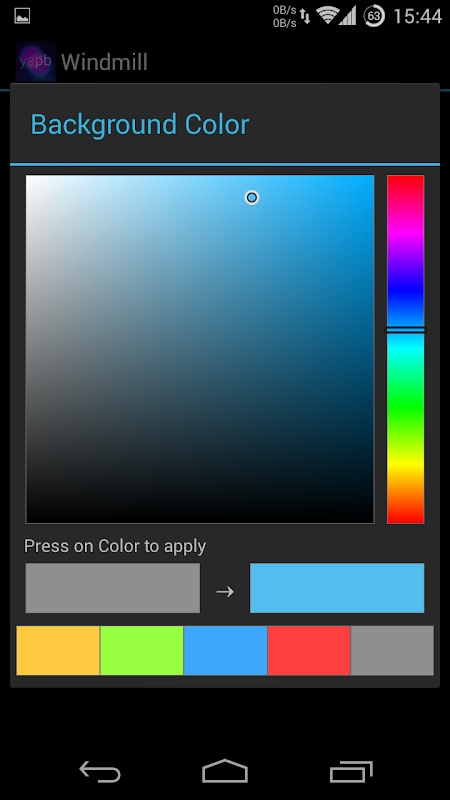Pick yellow on the hue bar
The image size is (450, 800).
click(405, 464)
